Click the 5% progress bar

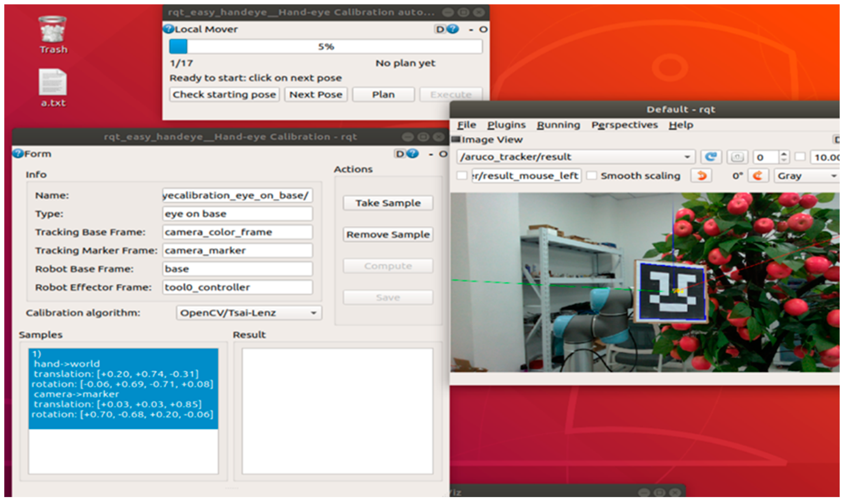coord(325,46)
